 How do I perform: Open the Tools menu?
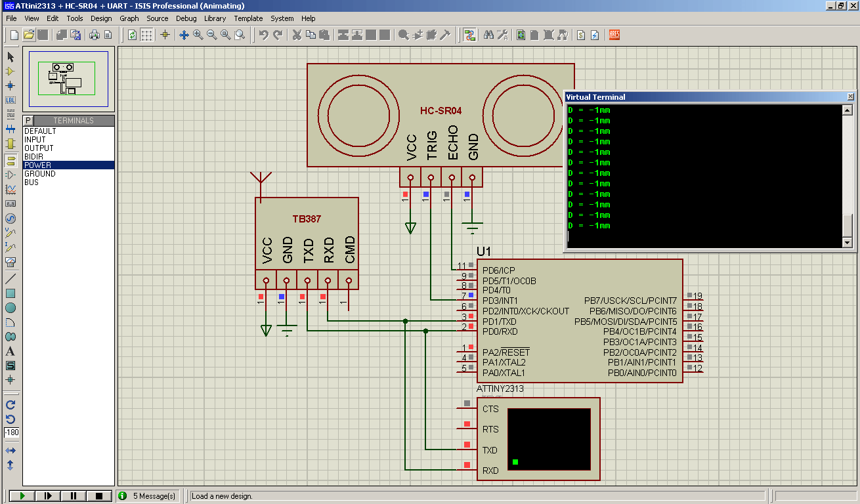[x=75, y=18]
